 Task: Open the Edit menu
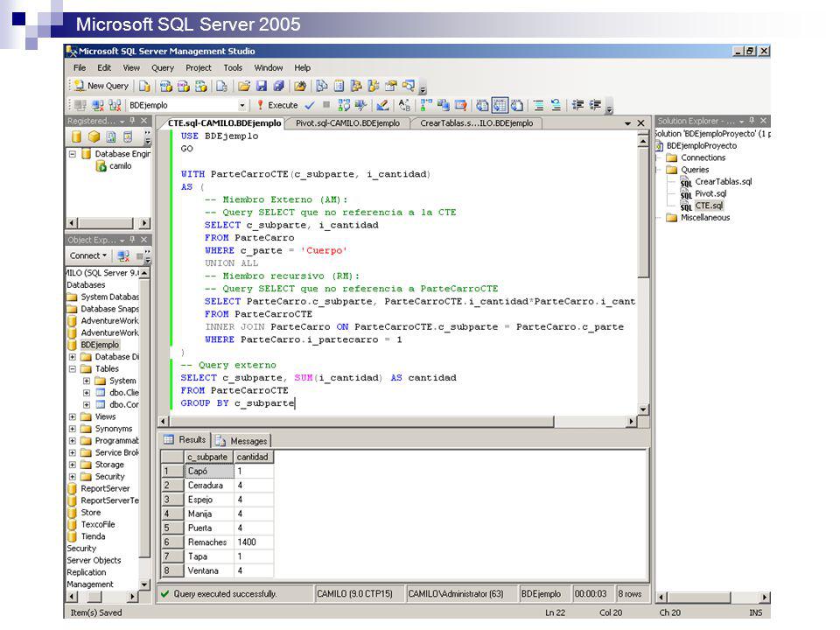[x=104, y=67]
